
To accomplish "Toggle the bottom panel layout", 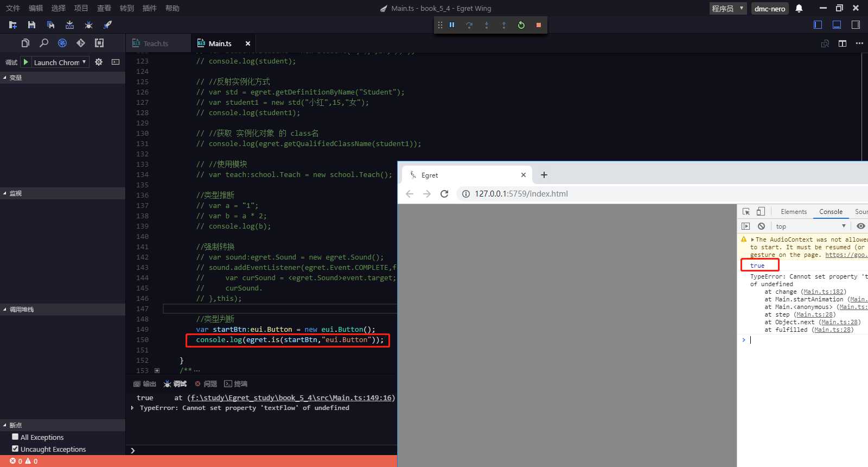I will [x=837, y=24].
